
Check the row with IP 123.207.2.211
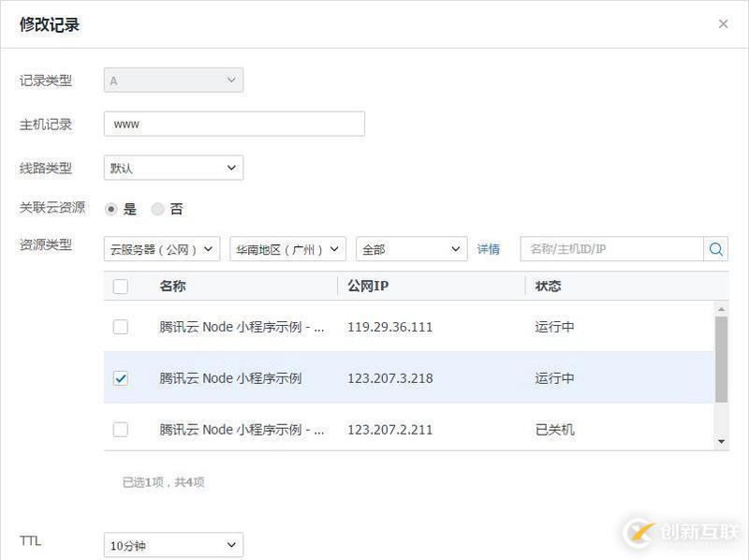click(x=121, y=430)
